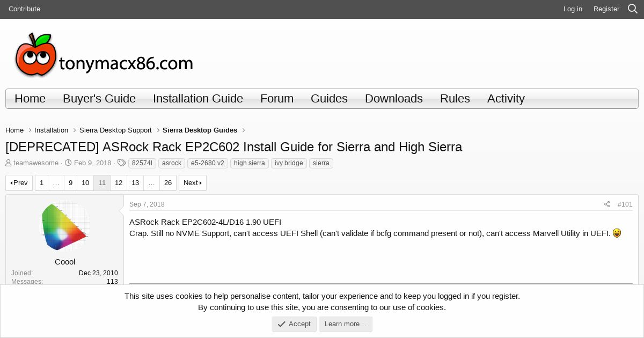The image size is (644, 338).
Task: Open the Forum menu item
Action: point(277,99)
